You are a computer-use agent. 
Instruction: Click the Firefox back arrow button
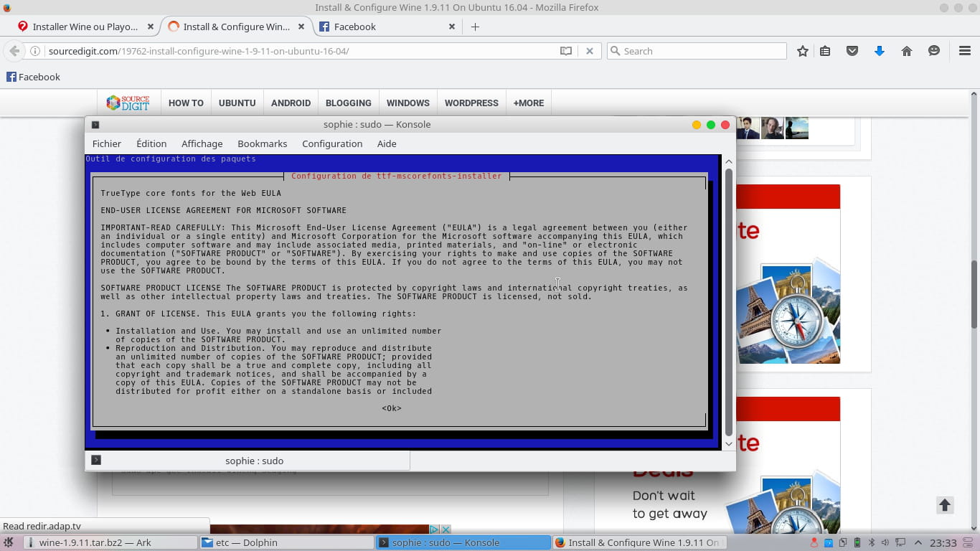click(14, 51)
